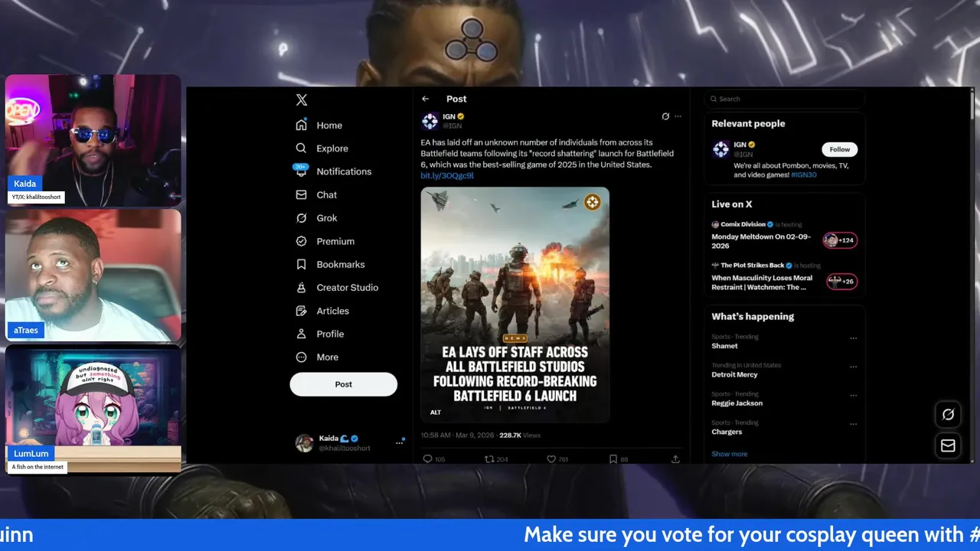This screenshot has height=551, width=980.
Task: Click the +124 listeners badge
Action: [840, 240]
